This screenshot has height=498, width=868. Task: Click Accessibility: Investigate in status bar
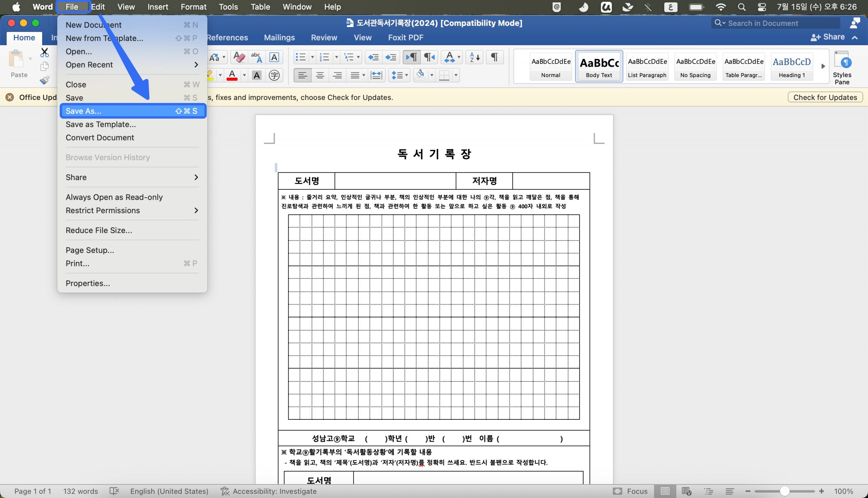pos(268,491)
